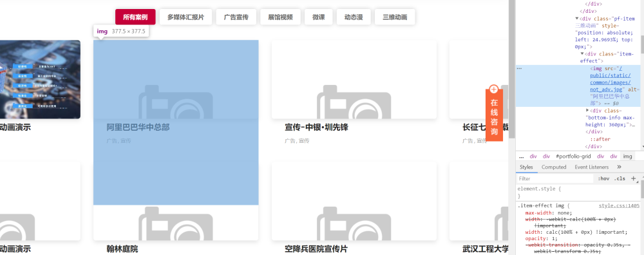Open the 宣传-中银•圳先锋 case title
This screenshot has width=644, height=255.
316,127
